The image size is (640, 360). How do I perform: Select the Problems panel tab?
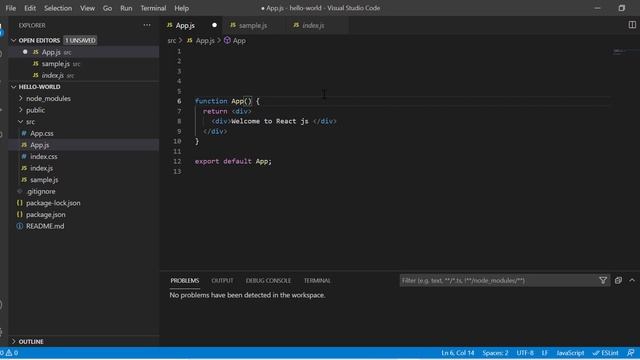click(185, 281)
